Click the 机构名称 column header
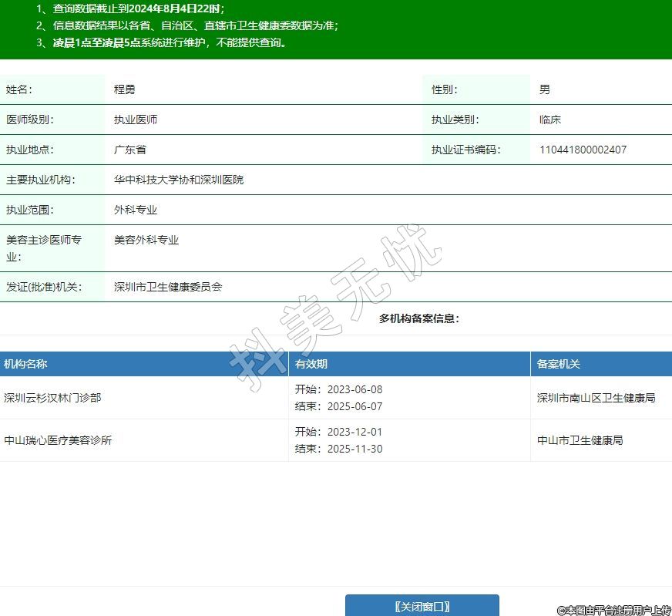This screenshot has width=672, height=616. pyautogui.click(x=25, y=364)
